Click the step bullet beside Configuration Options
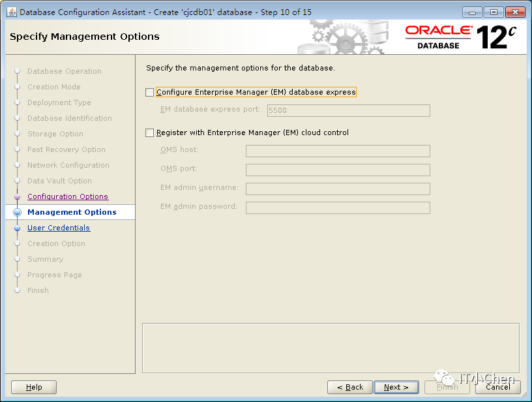This screenshot has height=402, width=532. point(18,196)
